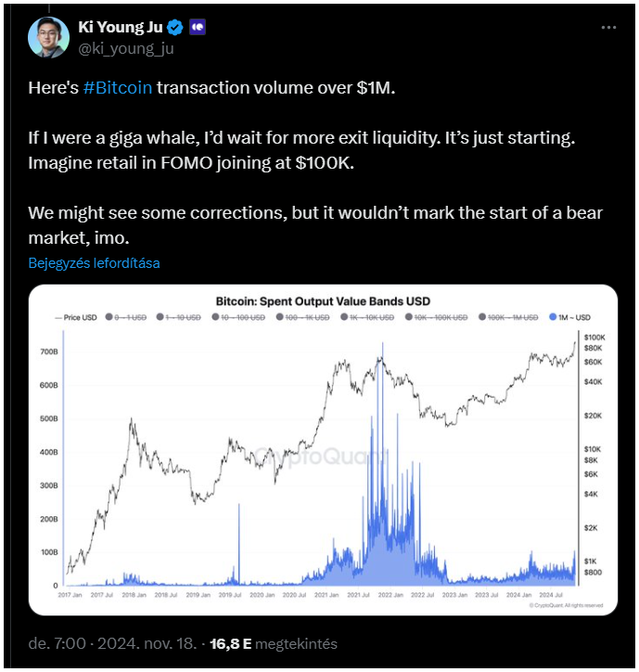The image size is (639, 672).
Task: Open the @ki_young_ju handle
Action: (x=126, y=48)
